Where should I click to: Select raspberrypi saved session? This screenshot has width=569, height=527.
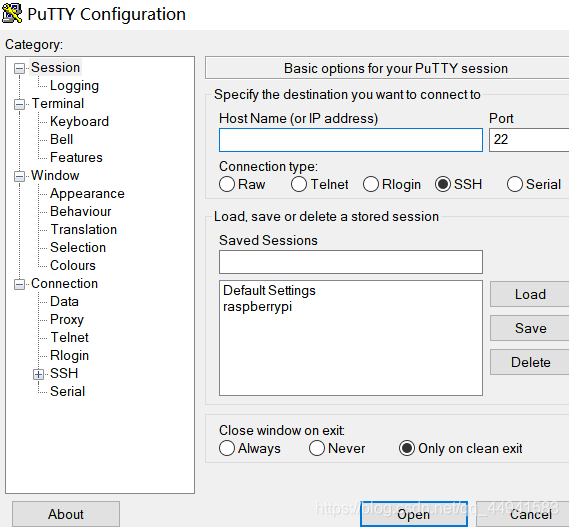257,307
